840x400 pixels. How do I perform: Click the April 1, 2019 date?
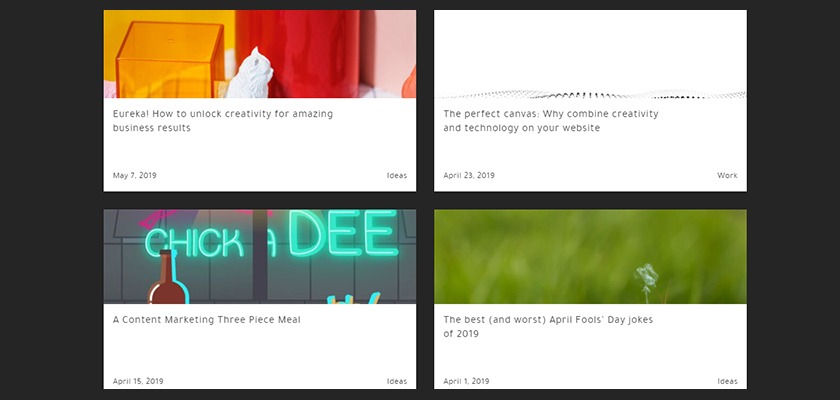point(466,381)
